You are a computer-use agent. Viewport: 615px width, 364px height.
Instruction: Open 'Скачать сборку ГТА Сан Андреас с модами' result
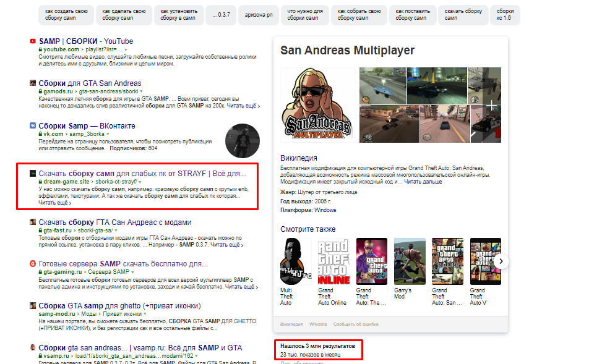tap(115, 222)
